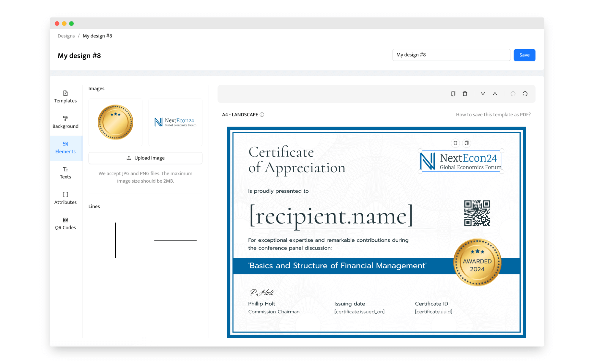Screen dimensions: 594x364
Task: Select the P.Holt signature image
Action: click(262, 293)
